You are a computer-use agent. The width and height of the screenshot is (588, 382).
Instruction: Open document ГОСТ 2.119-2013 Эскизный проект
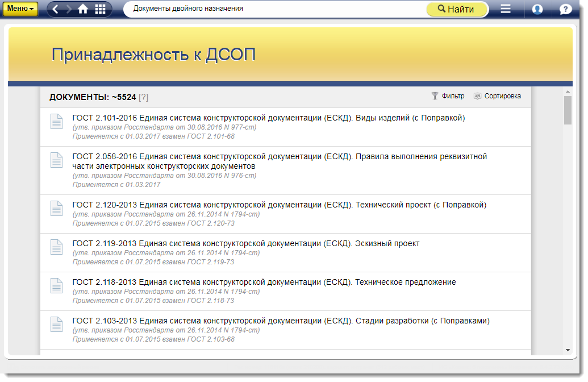point(246,243)
